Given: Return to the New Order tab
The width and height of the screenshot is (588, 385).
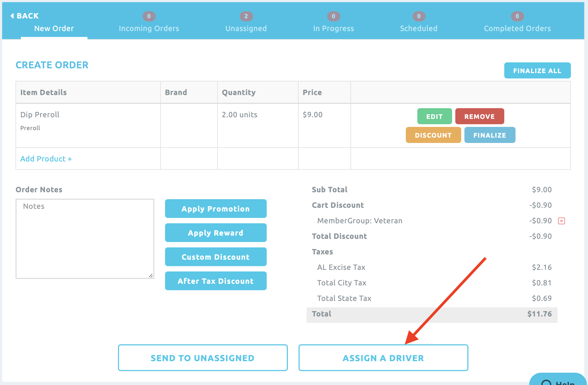Looking at the screenshot, I should 54,28.
